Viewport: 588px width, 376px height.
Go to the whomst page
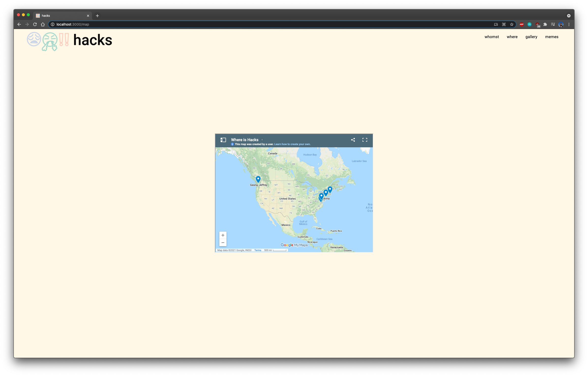pyautogui.click(x=492, y=37)
